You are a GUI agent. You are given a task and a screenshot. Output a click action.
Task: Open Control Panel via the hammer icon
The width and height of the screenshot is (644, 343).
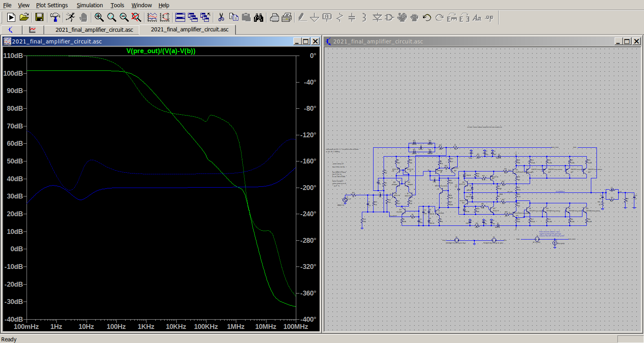click(x=55, y=17)
